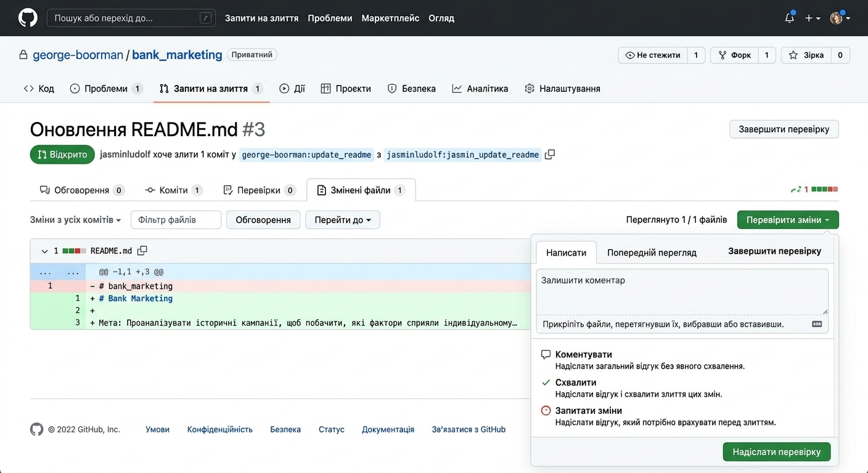The width and height of the screenshot is (868, 473).
Task: Open george-boorman owner link
Action: 78,55
